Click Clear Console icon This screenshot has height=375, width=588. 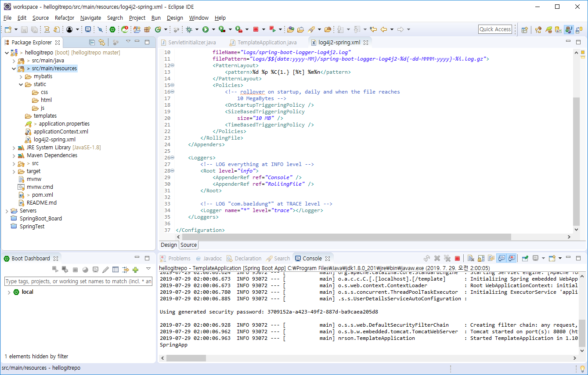point(471,258)
